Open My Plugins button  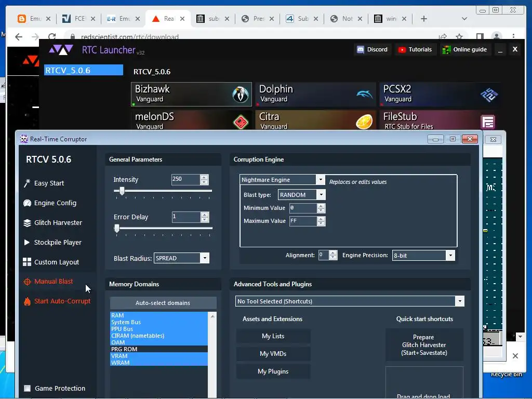click(x=273, y=371)
